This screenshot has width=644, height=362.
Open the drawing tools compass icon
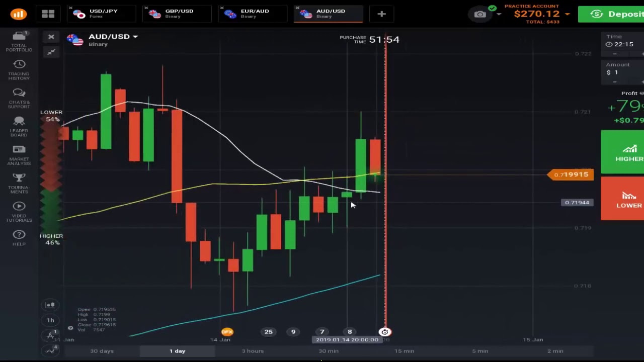point(50,335)
